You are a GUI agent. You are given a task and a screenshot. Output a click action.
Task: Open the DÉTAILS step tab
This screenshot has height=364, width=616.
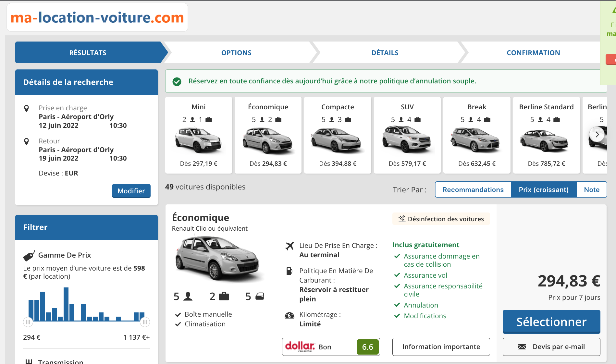tap(385, 53)
